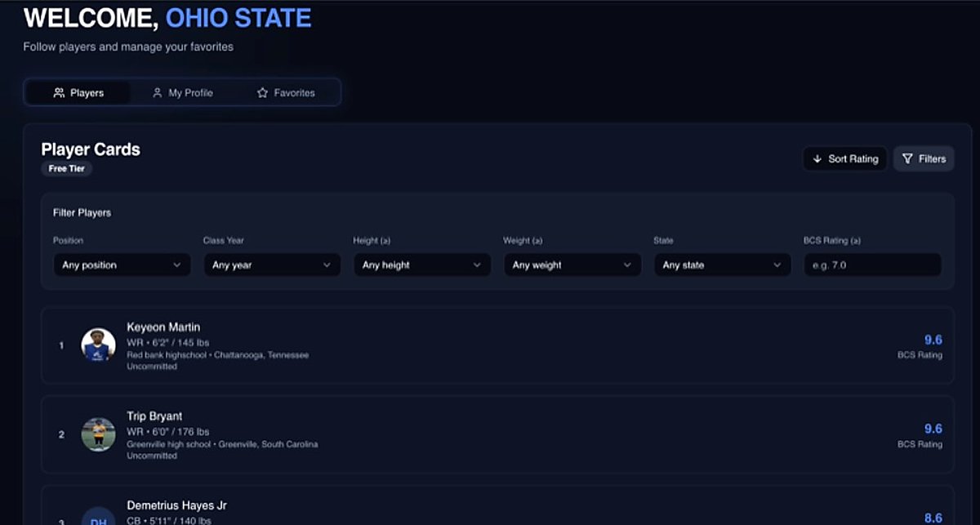Click the My Profile person icon

(158, 93)
